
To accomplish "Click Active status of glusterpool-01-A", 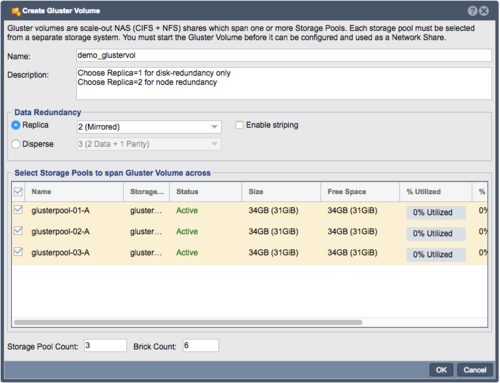I will (187, 211).
